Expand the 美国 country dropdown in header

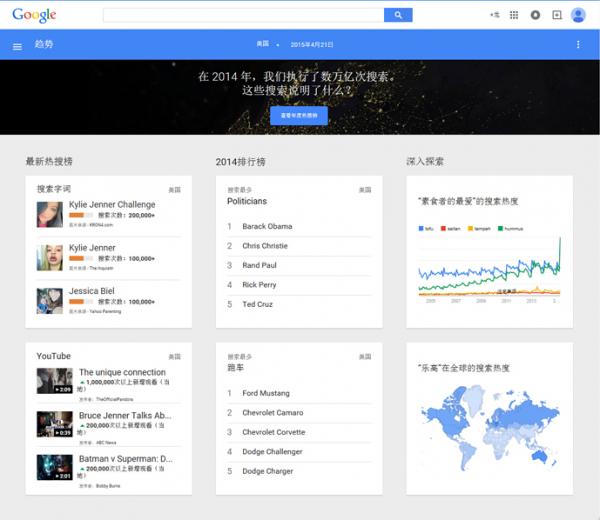268,44
